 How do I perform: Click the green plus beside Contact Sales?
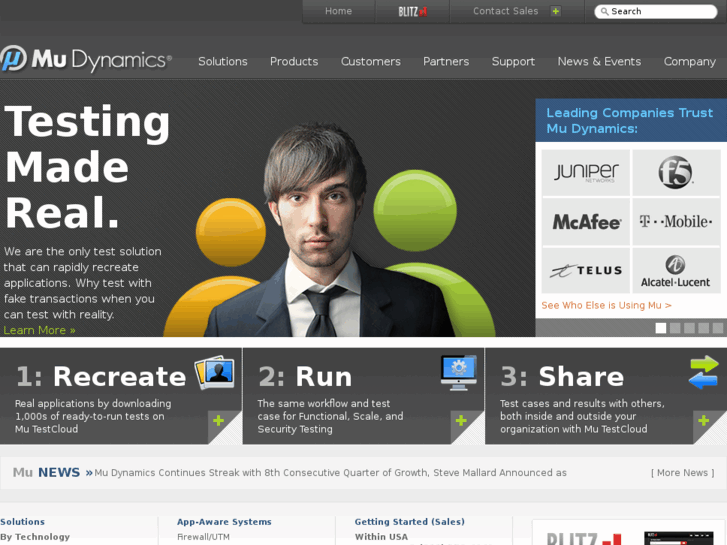coord(555,11)
